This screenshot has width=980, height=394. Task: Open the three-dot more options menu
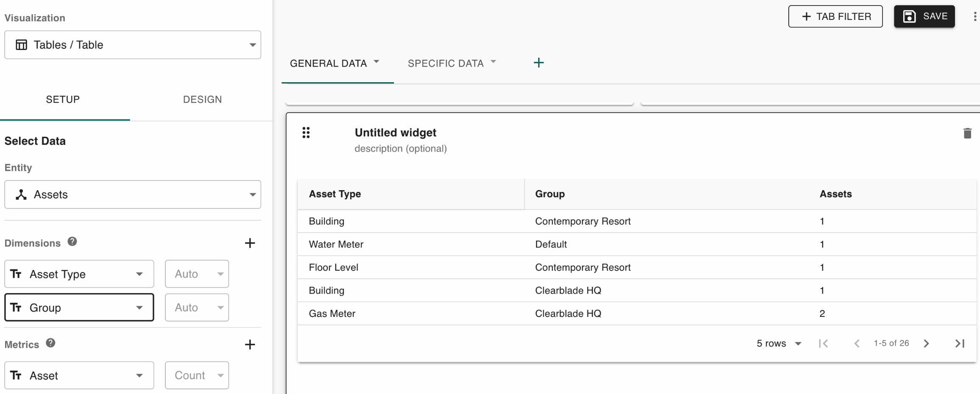point(974,17)
